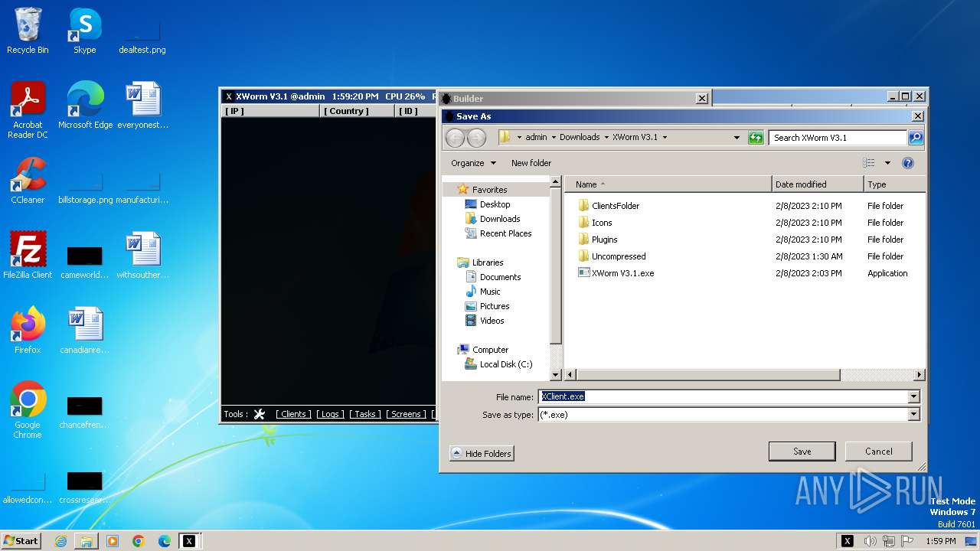This screenshot has width=980, height=551.
Task: Select the Firefox desktop icon
Action: tap(28, 331)
